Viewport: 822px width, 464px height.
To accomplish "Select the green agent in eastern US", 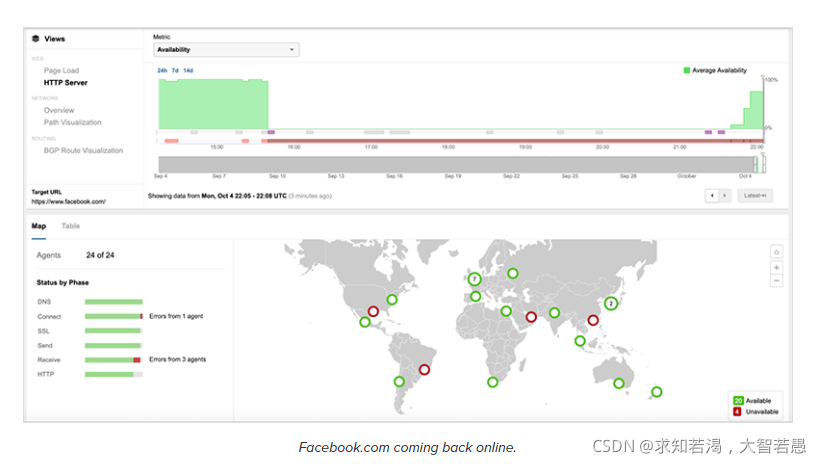I will (x=392, y=300).
